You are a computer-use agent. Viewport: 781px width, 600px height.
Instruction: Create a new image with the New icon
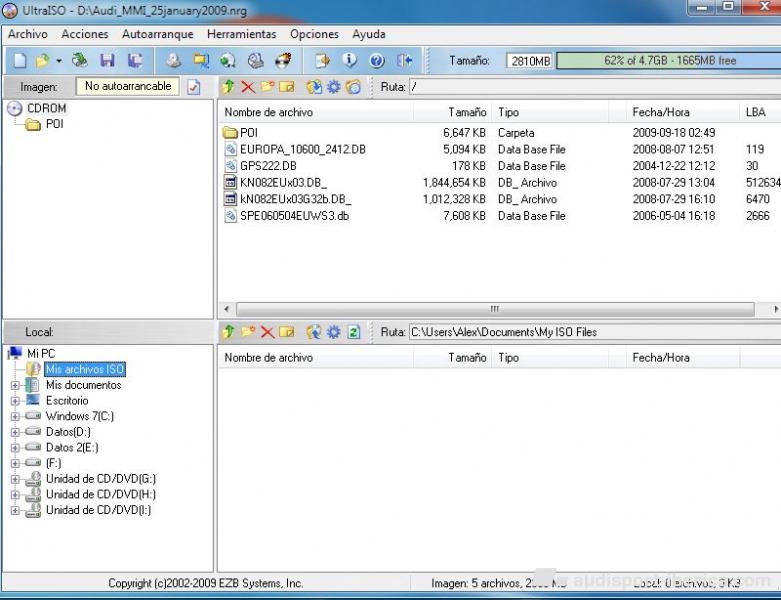tap(20, 61)
